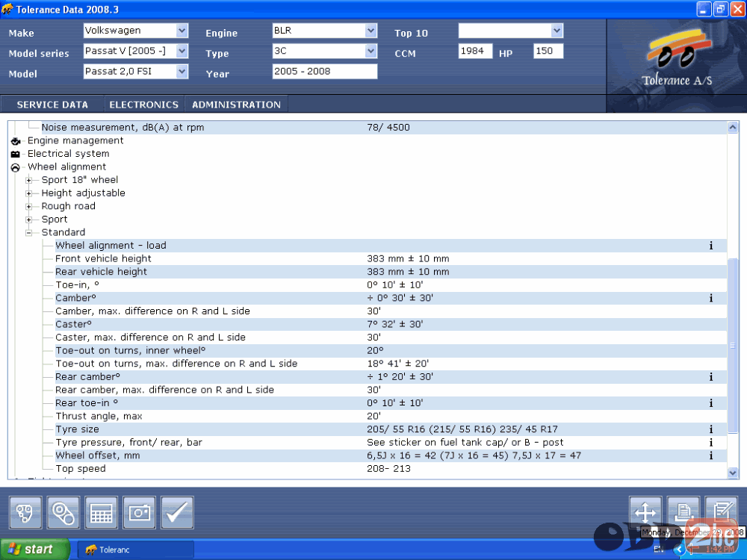Select the Engine management tree item
The height and width of the screenshot is (560, 747).
point(75,140)
